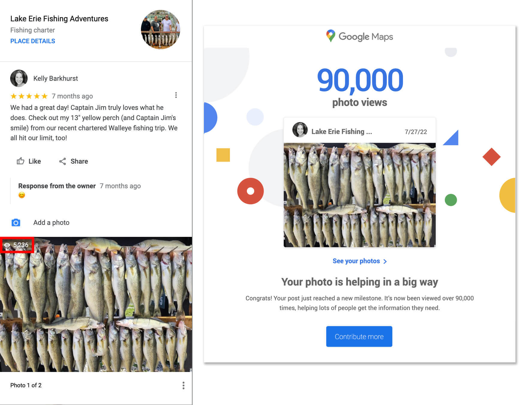Click the Google Maps pin logo

[330, 36]
